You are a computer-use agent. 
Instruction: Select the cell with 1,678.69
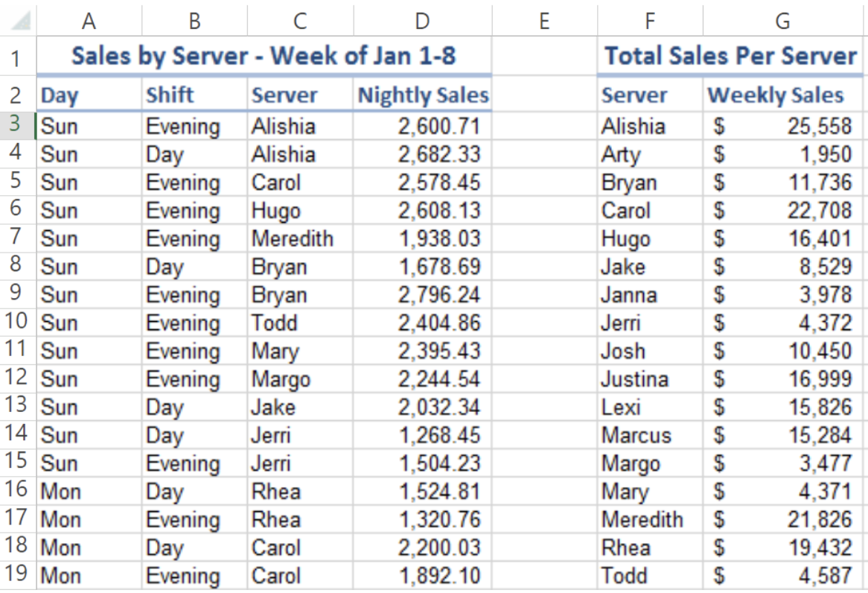pos(422,267)
